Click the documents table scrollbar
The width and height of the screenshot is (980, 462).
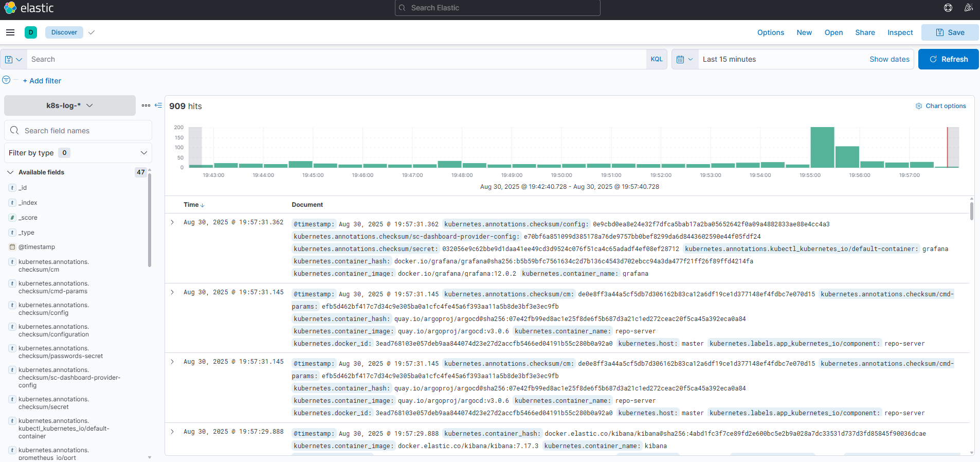tap(971, 211)
